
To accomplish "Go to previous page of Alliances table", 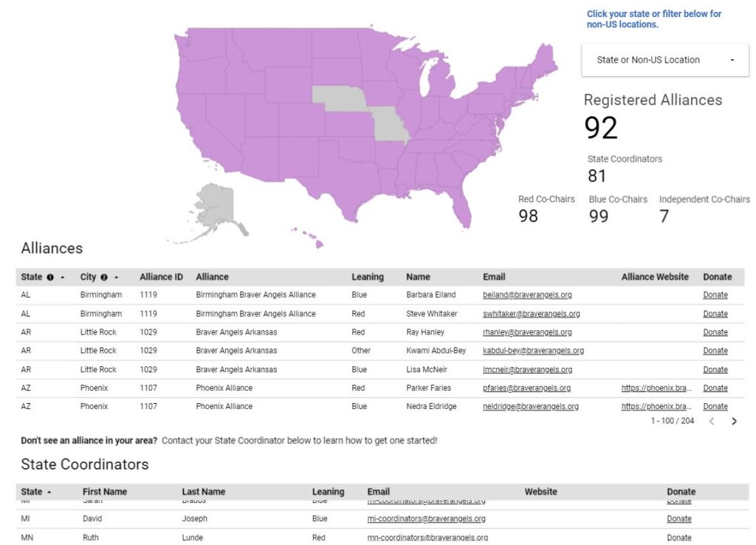I will point(712,421).
